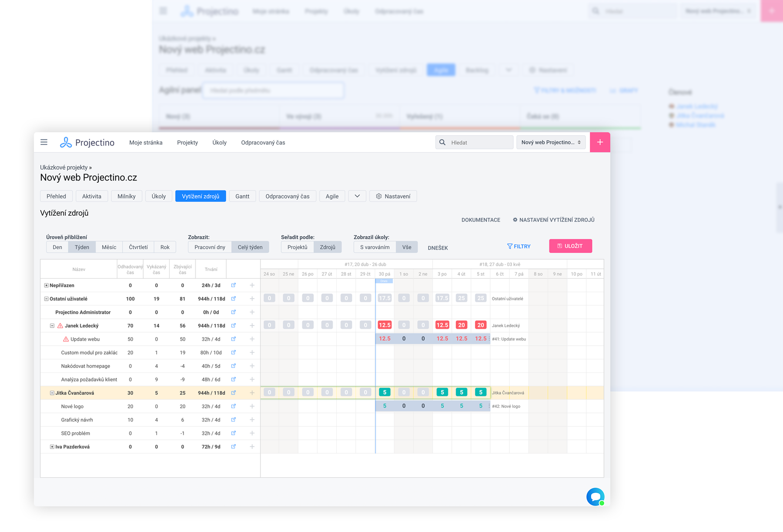Open DOKUMENTACE link
The image size is (783, 532).
481,220
